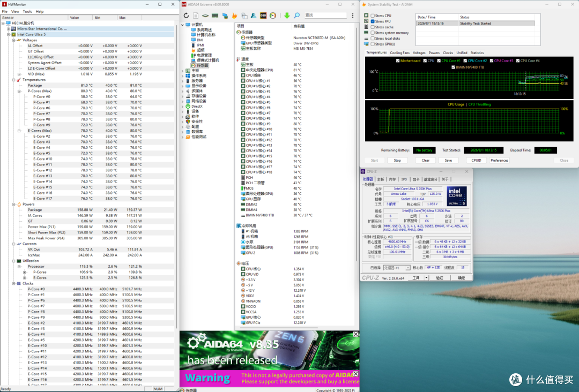Collapse Voltages section in HWMonitor
Image resolution: width=579 pixels, height=392 pixels.
pyautogui.click(x=13, y=40)
